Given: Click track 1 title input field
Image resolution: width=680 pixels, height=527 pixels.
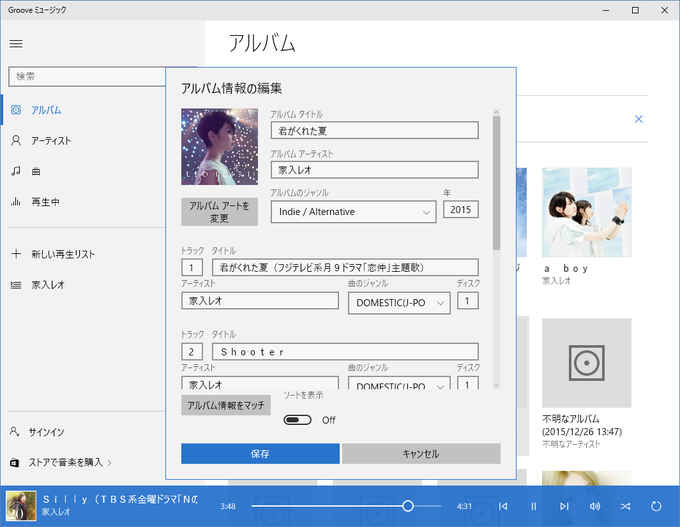Looking at the screenshot, I should 345,267.
